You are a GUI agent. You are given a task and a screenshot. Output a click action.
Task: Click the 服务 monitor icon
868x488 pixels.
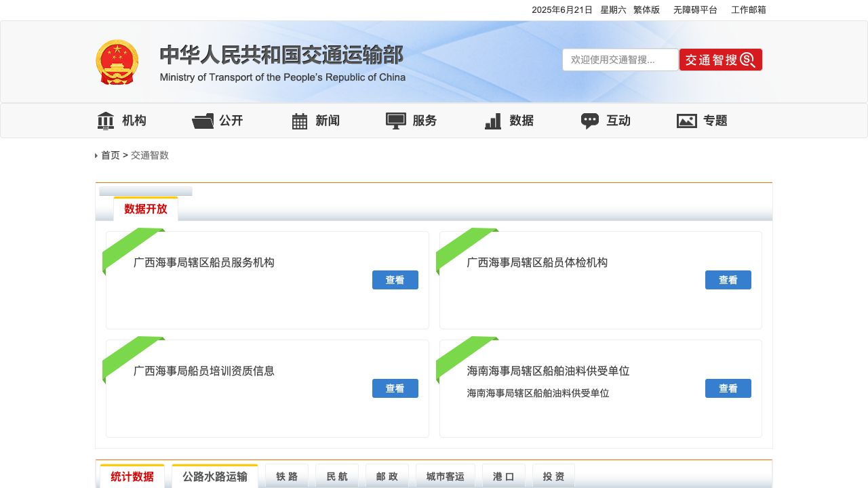[x=396, y=121]
